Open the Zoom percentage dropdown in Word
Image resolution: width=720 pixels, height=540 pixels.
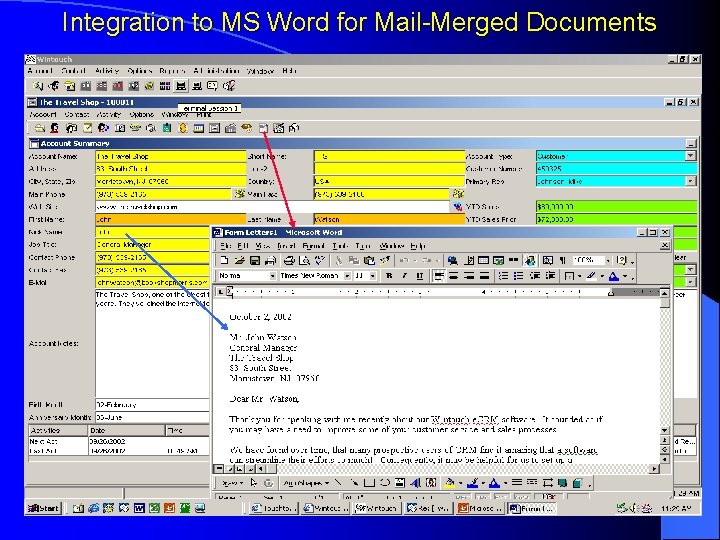(608, 261)
